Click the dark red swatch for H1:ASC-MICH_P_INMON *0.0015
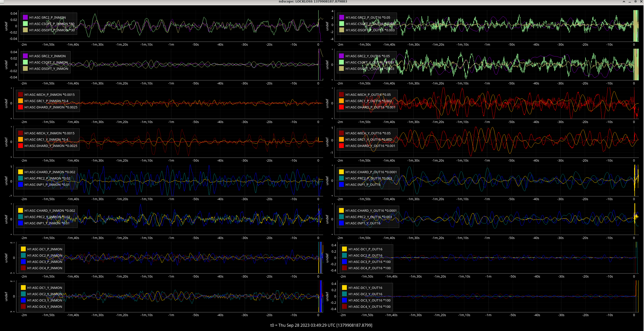 (20, 95)
